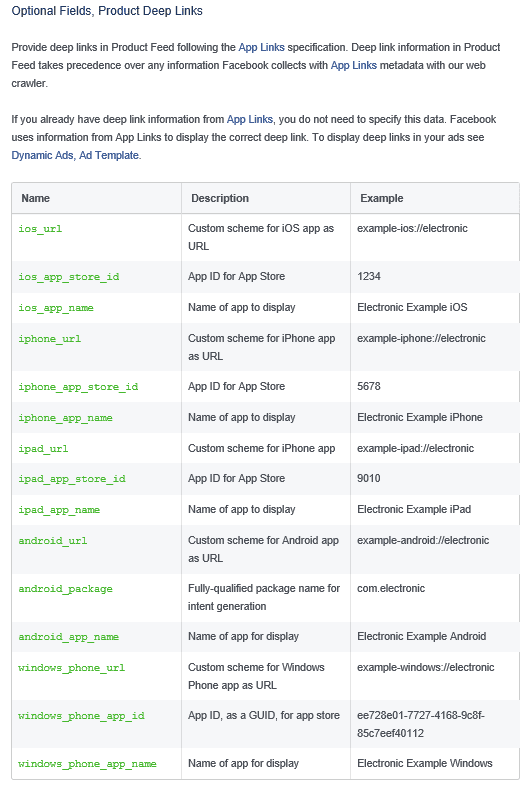
Task: Select the ios_app_store_id field name
Action: coord(69,277)
